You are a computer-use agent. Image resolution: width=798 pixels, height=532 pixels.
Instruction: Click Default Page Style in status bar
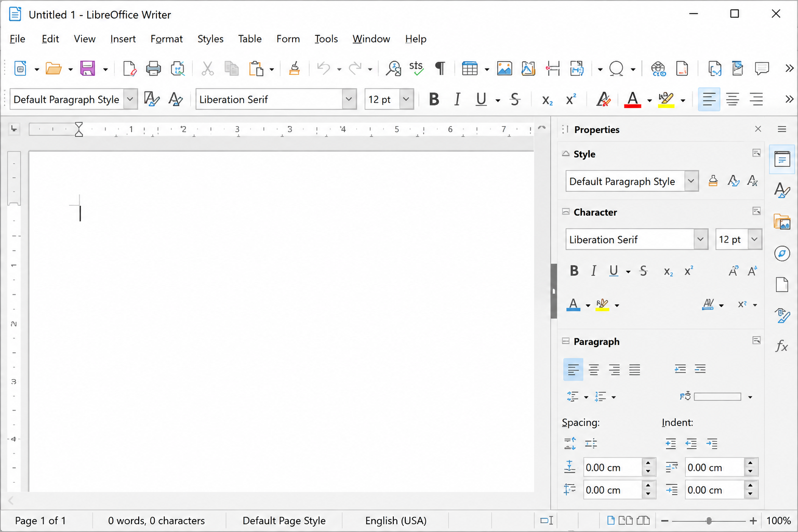284,521
